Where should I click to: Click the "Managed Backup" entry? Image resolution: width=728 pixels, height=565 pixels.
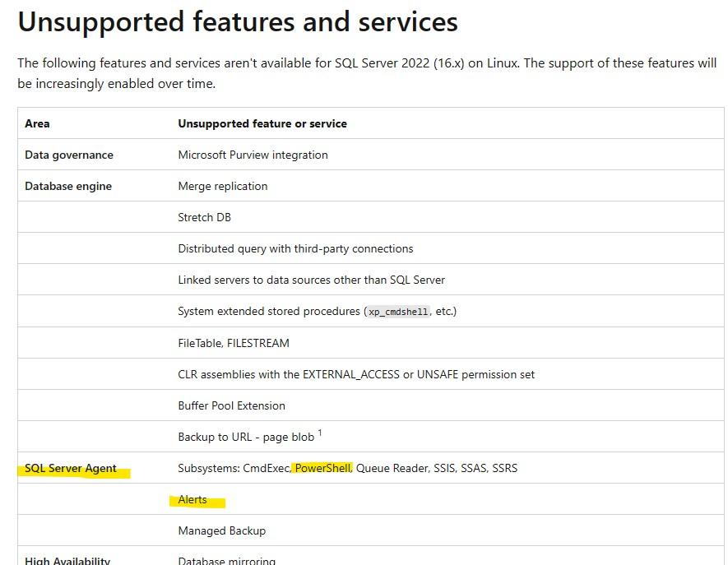pyautogui.click(x=221, y=530)
